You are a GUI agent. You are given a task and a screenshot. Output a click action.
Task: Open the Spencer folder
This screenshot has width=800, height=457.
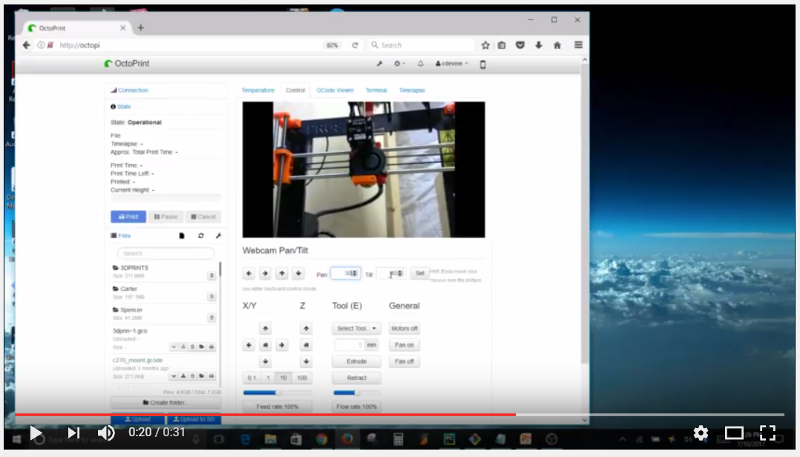pyautogui.click(x=131, y=310)
